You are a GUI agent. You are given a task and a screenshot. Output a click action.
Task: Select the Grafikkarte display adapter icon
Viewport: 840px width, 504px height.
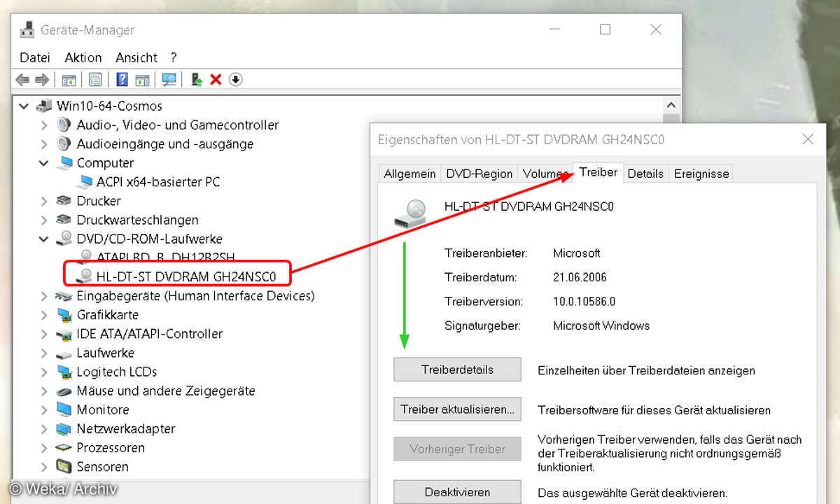64,315
